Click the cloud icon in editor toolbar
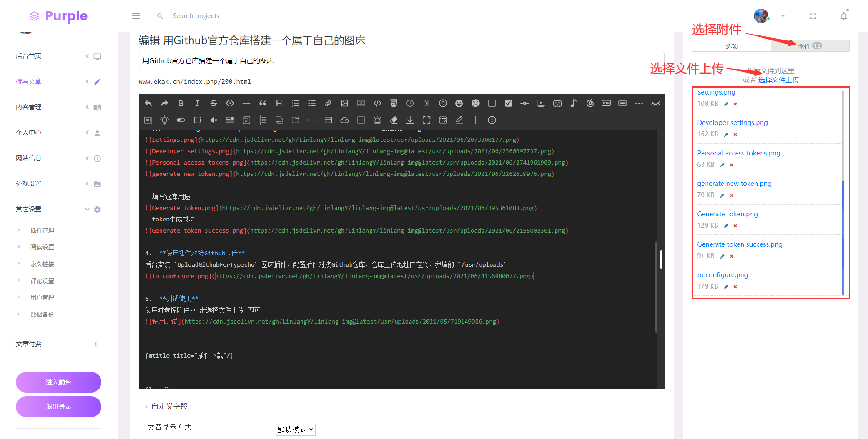The width and height of the screenshot is (868, 439). 345,120
